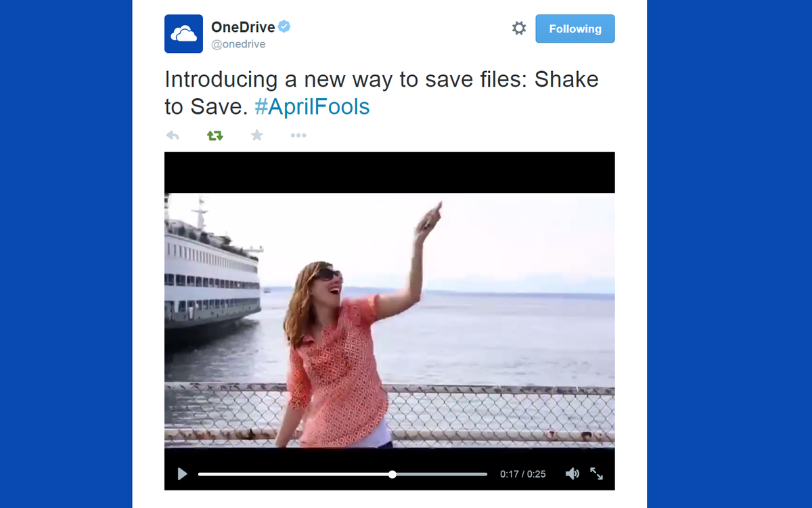Favorite the tweet with the star icon

257,135
